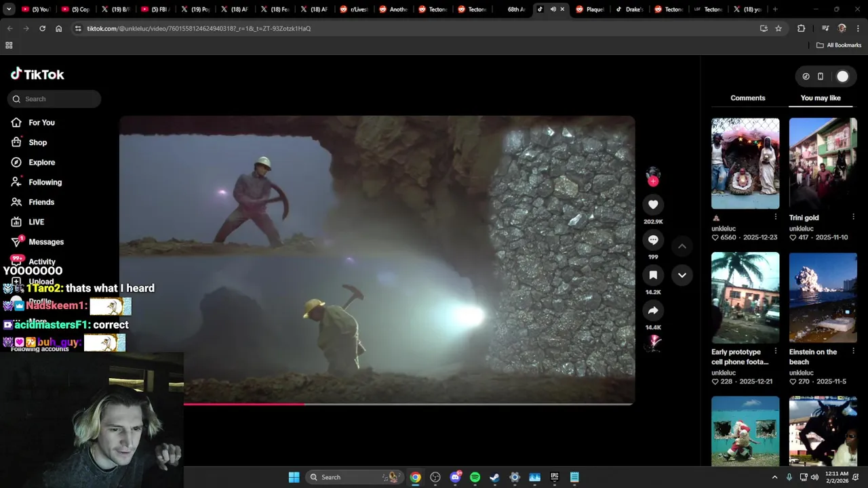868x488 pixels.
Task: Open LIVE in sidebar
Action: (36, 222)
